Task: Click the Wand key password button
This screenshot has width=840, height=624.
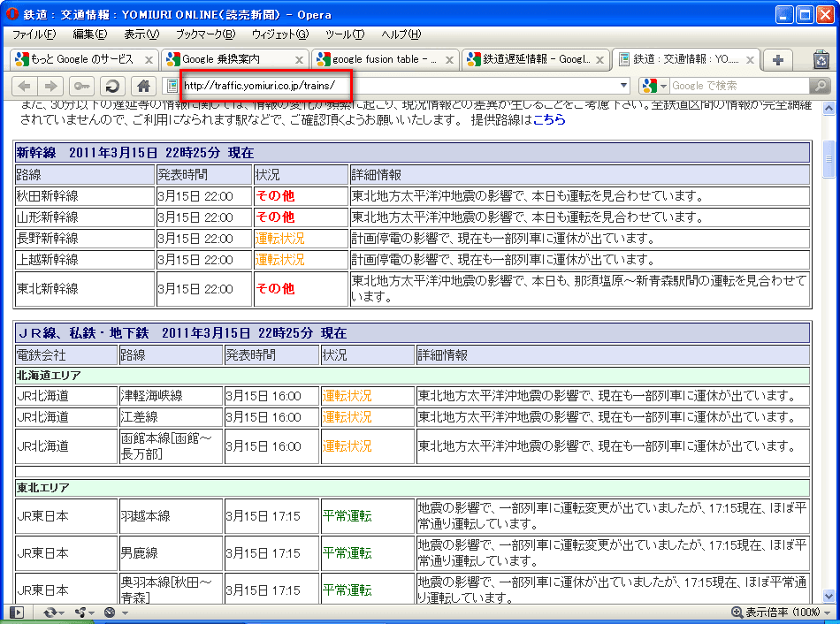Action: [x=82, y=86]
